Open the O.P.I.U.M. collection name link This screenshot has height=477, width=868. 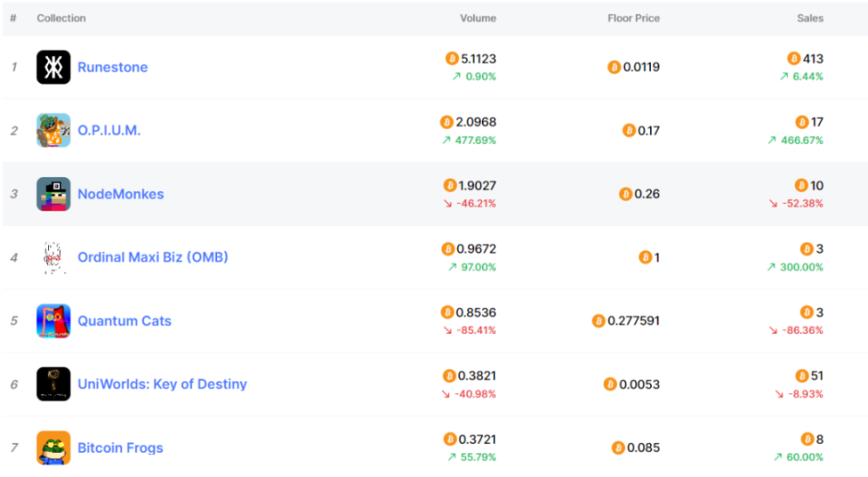[x=109, y=130]
